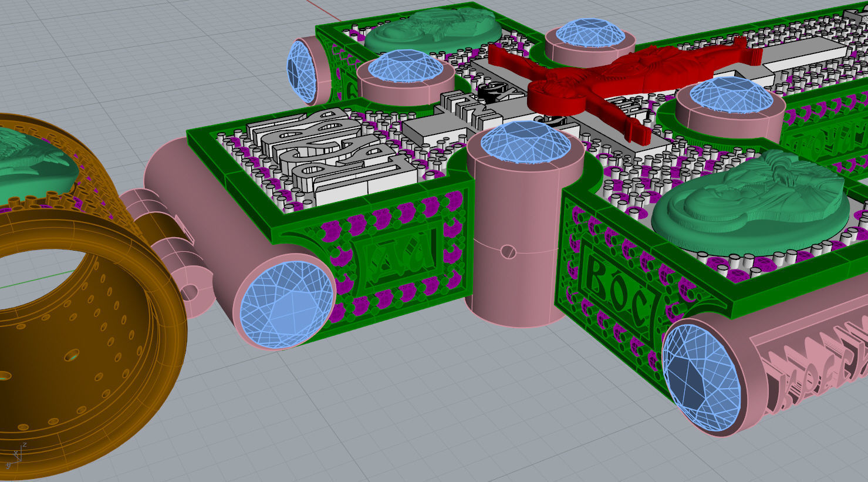Select the green cameo at the top of the cross
The image size is (868, 482).
click(433, 29)
